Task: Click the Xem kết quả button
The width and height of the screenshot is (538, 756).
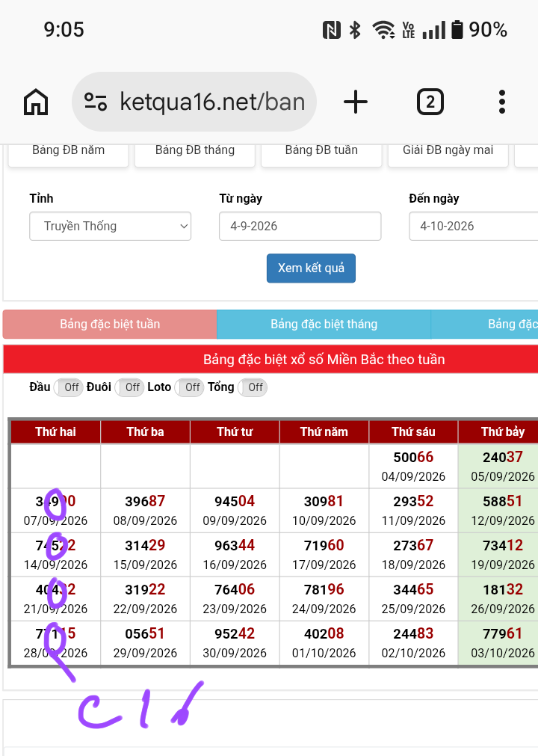Action: pyautogui.click(x=311, y=268)
